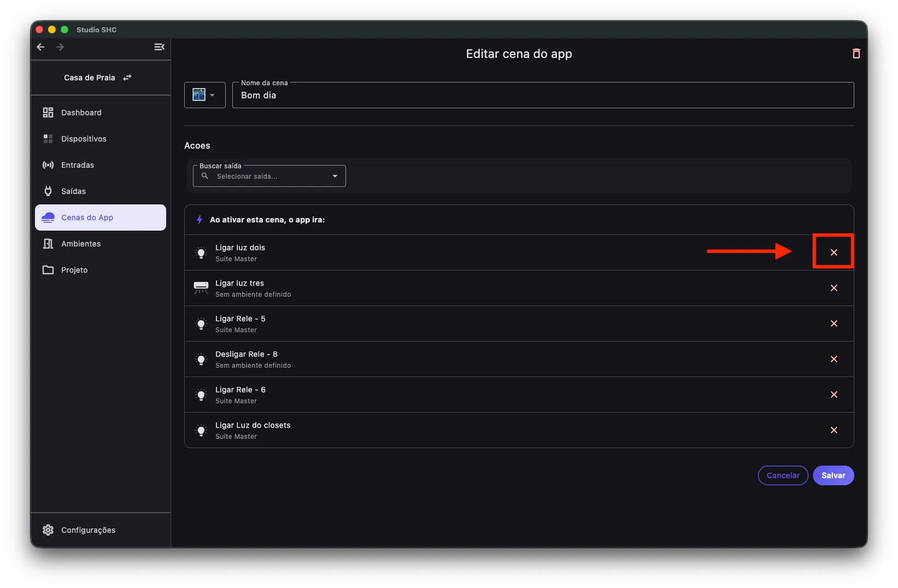Image resolution: width=898 pixels, height=588 pixels.
Task: Click the Salvar button
Action: (x=833, y=475)
